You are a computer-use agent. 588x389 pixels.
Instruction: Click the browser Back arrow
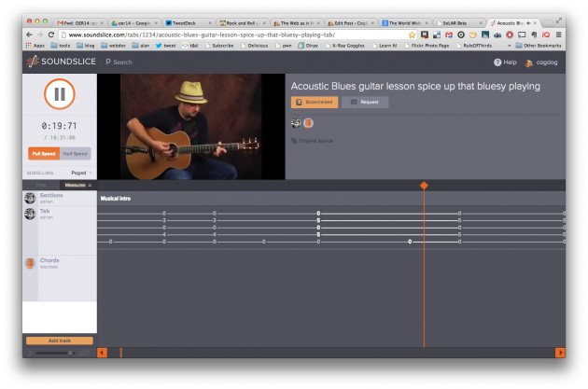click(29, 35)
